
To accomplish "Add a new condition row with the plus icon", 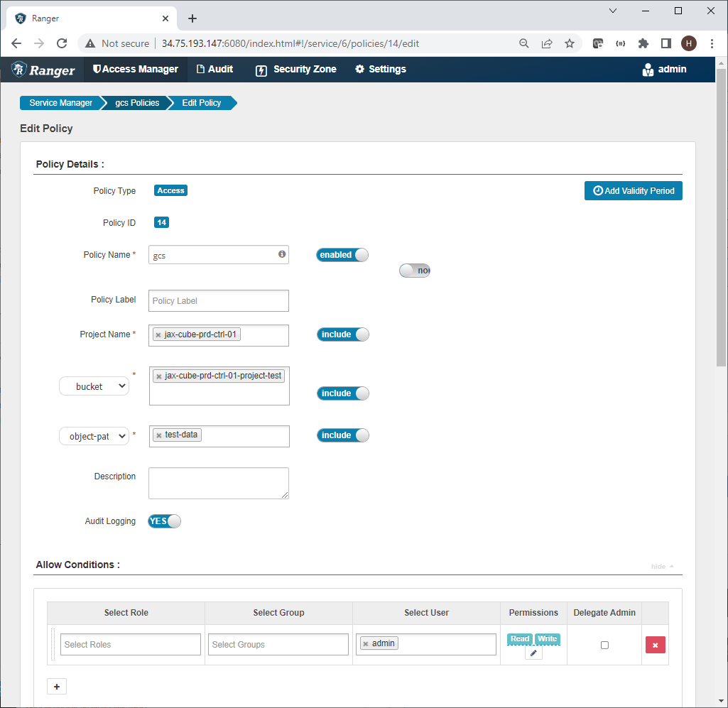I will (56, 686).
